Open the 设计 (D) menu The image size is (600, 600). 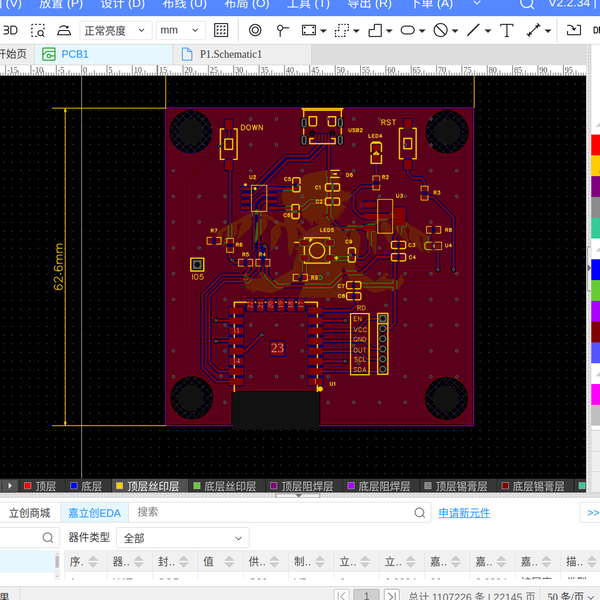123,4
